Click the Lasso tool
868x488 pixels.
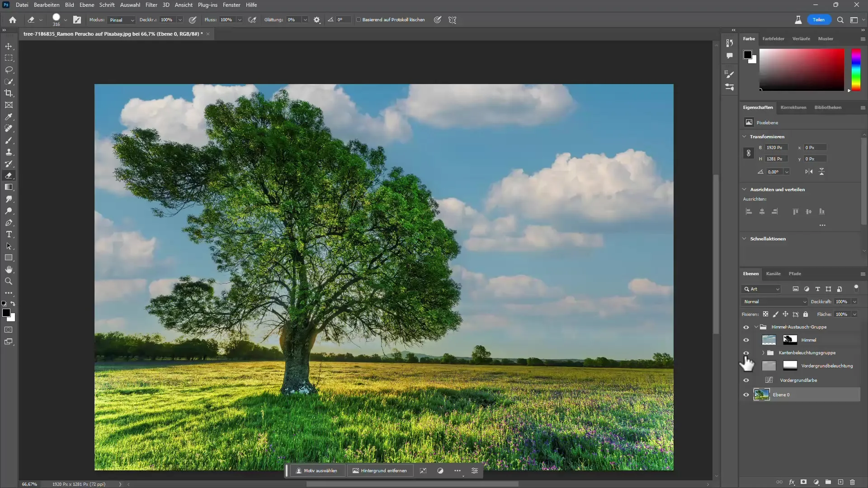(x=9, y=70)
